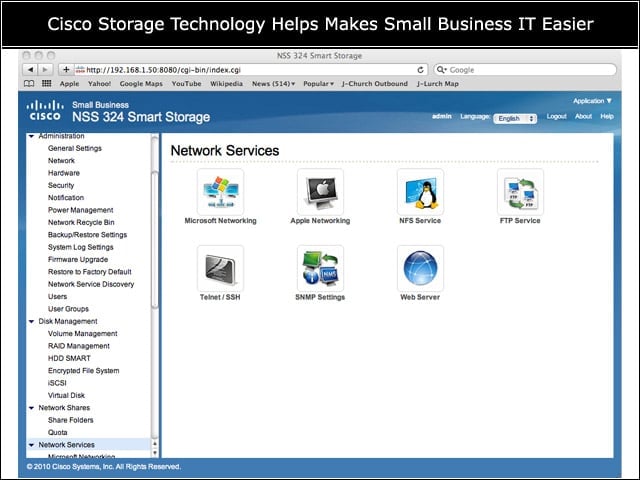
Task: Select Restore to Factory Default
Action: 89,272
